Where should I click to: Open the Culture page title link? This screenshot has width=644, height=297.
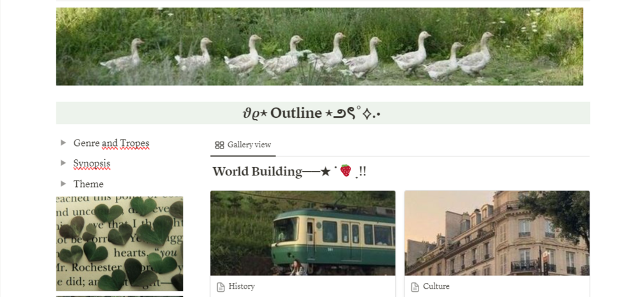pyautogui.click(x=436, y=286)
